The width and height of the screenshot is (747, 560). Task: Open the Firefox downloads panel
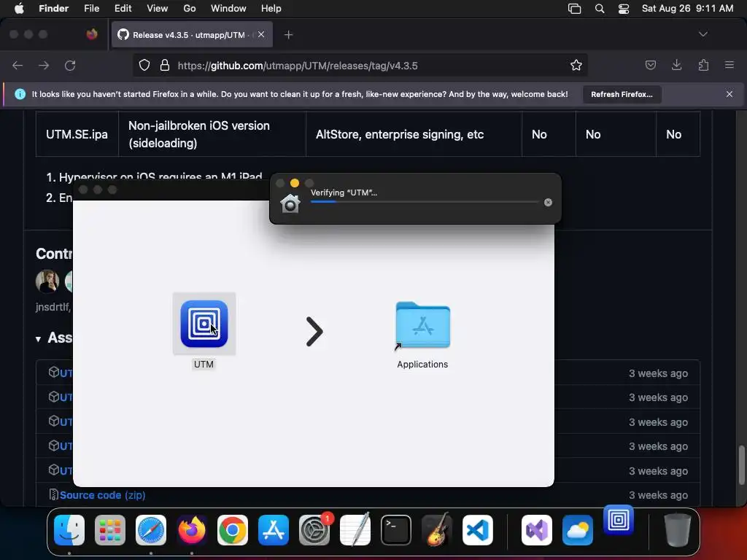[x=676, y=65]
